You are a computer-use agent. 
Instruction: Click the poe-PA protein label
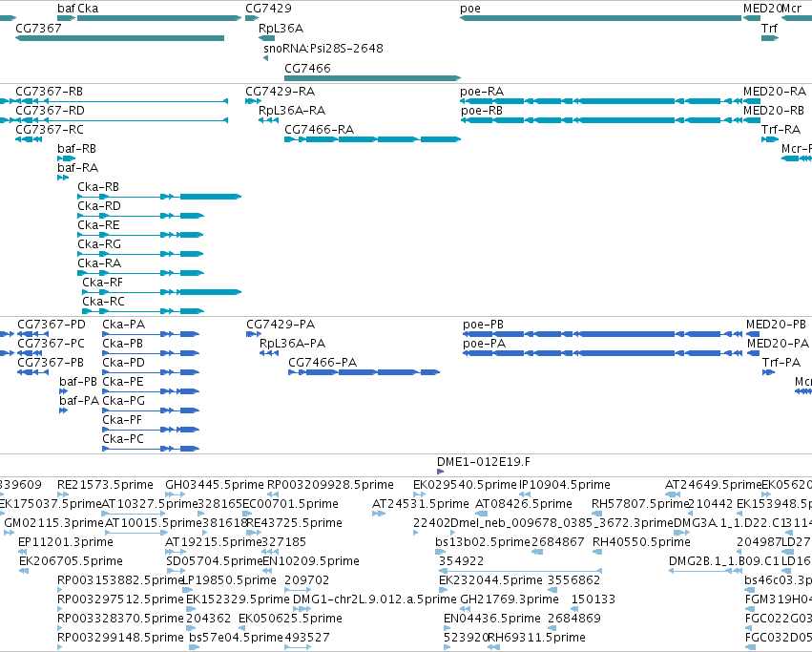pos(484,344)
